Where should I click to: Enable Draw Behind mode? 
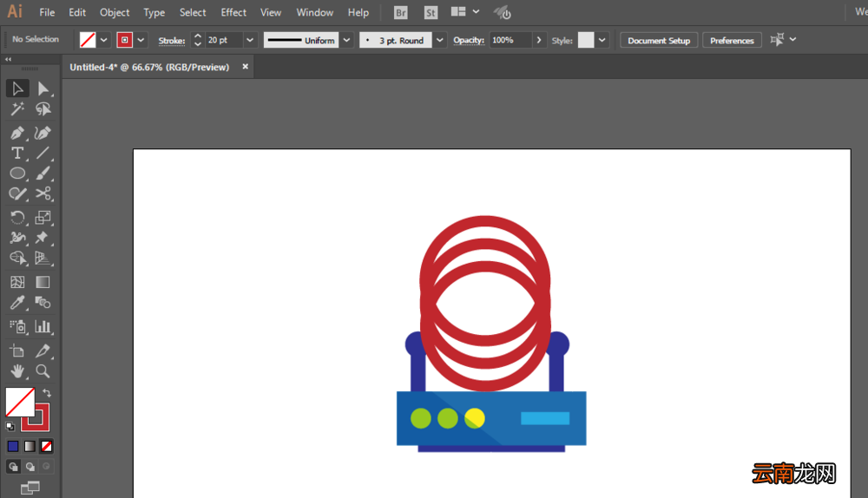[x=30, y=467]
